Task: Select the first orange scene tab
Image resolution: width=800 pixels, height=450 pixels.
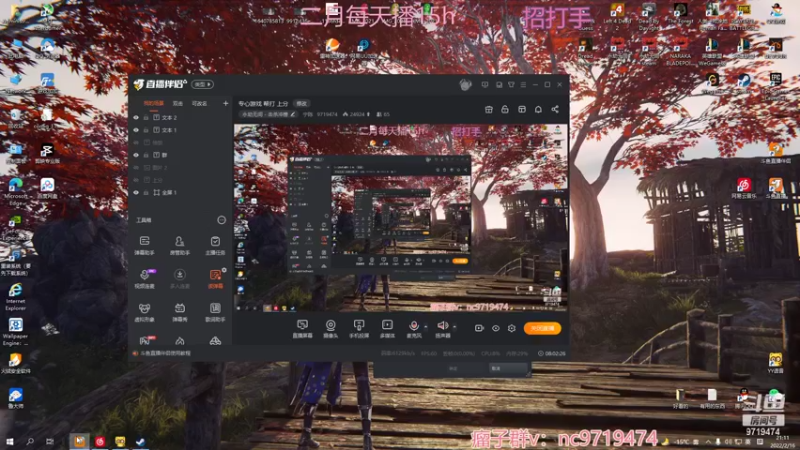Action: coord(154,104)
